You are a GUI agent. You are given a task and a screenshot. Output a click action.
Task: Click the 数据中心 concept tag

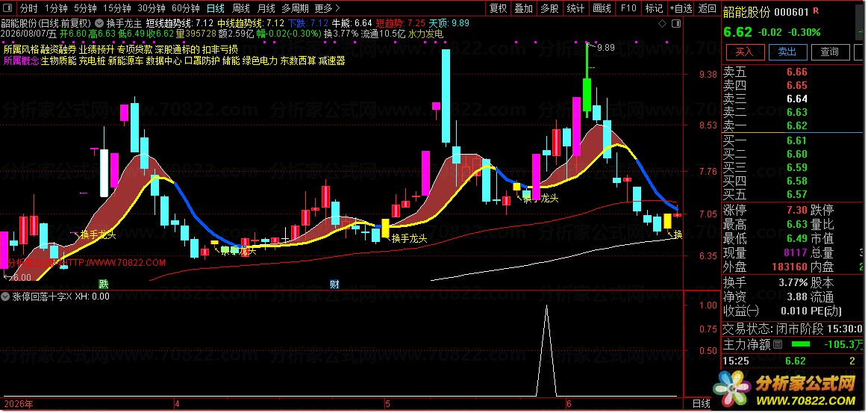pyautogui.click(x=164, y=61)
